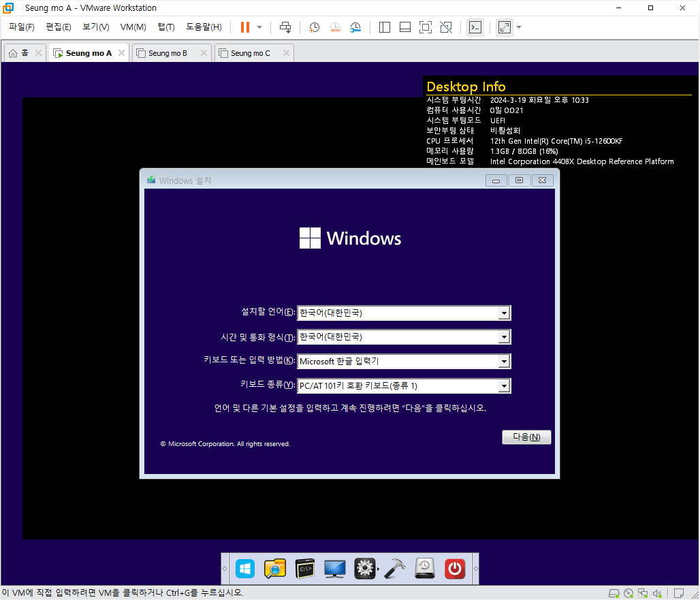
Task: Open the 편집(E) menu
Action: click(x=59, y=27)
